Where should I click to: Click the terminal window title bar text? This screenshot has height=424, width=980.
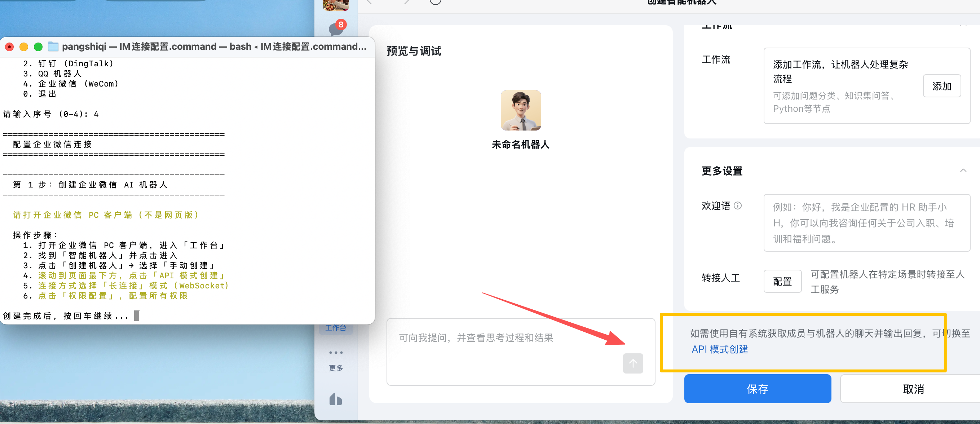tap(214, 47)
